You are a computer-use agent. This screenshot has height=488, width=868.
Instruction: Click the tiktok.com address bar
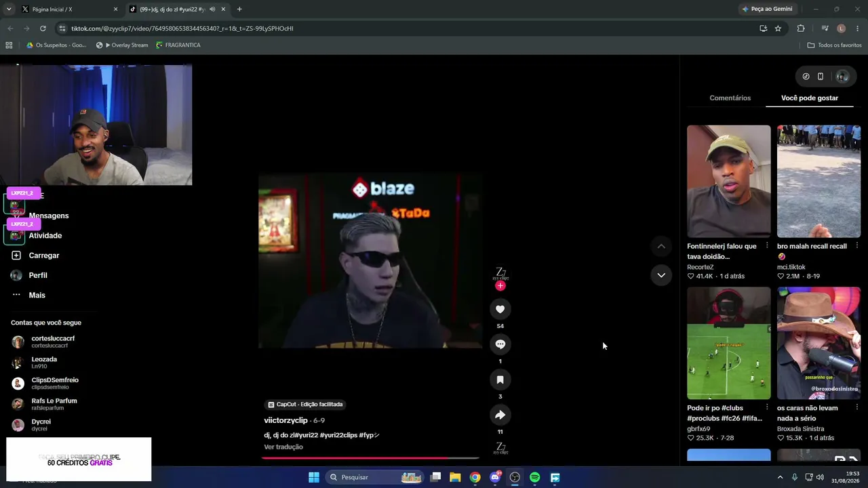click(x=407, y=28)
